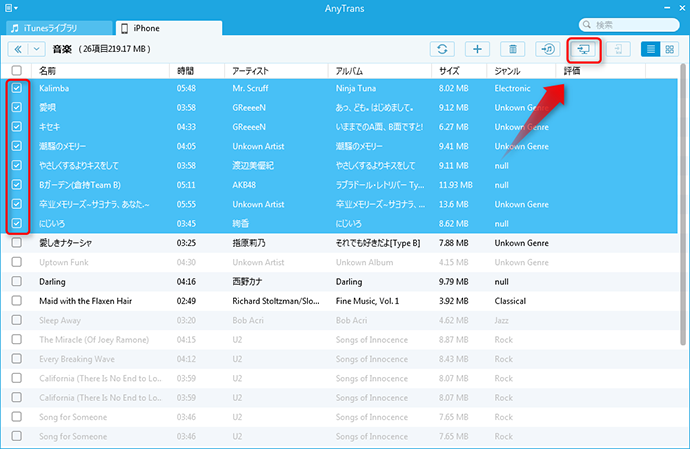Switch to the iPhone tab
Viewport: 690px width, 449px height.
pos(169,28)
